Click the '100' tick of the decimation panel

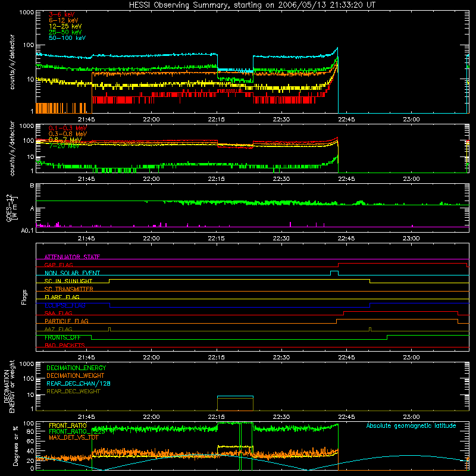coord(29,378)
